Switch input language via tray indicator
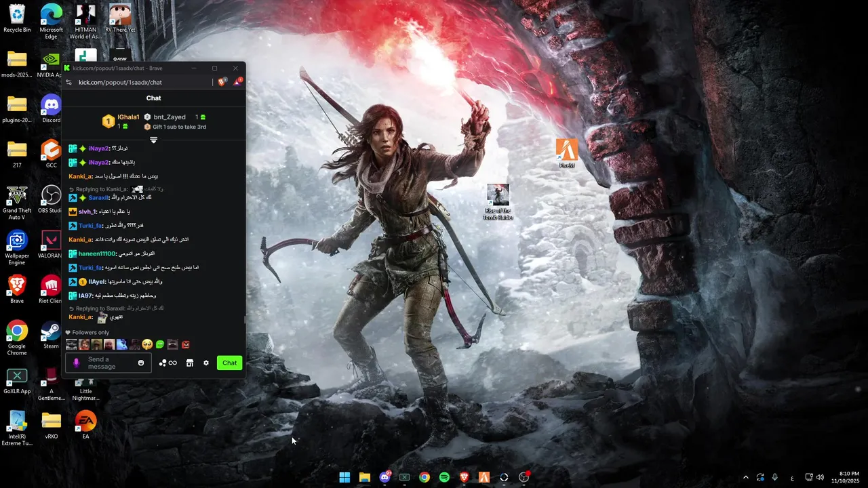The width and height of the screenshot is (868, 488). click(x=792, y=478)
